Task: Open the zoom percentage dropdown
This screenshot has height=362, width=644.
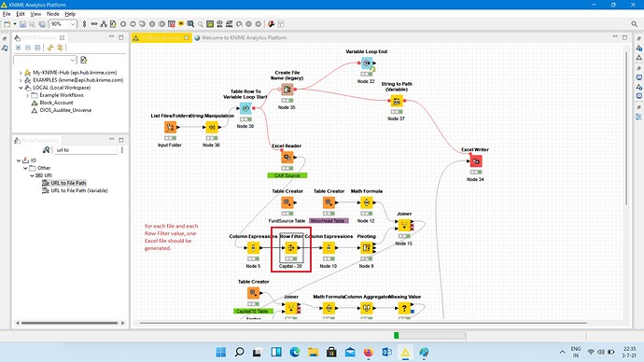Action: (x=73, y=24)
